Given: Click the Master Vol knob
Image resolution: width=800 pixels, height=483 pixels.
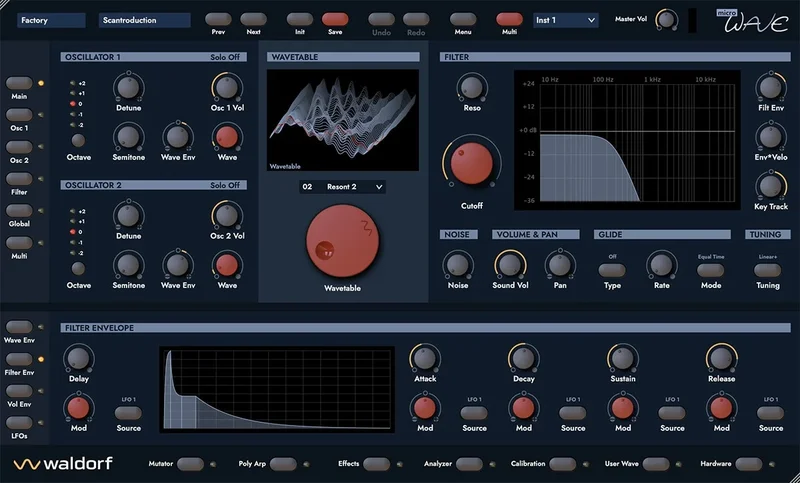Looking at the screenshot, I should (665, 20).
